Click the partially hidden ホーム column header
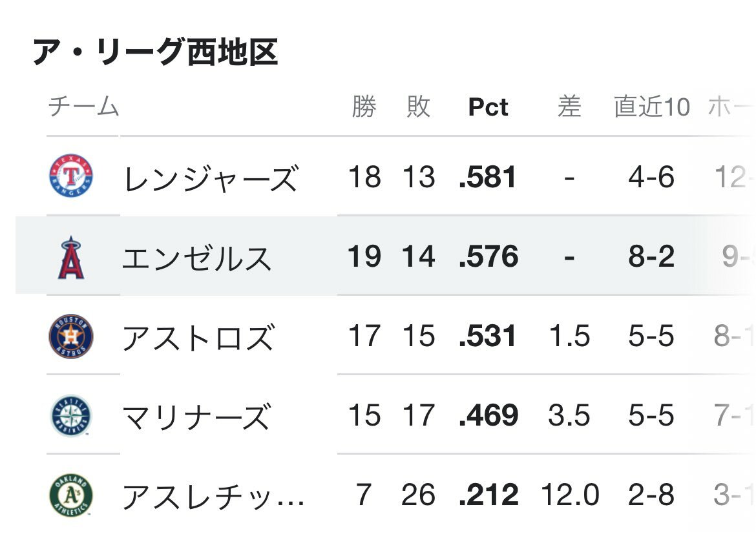Viewport: 756px width, 558px height. click(731, 107)
